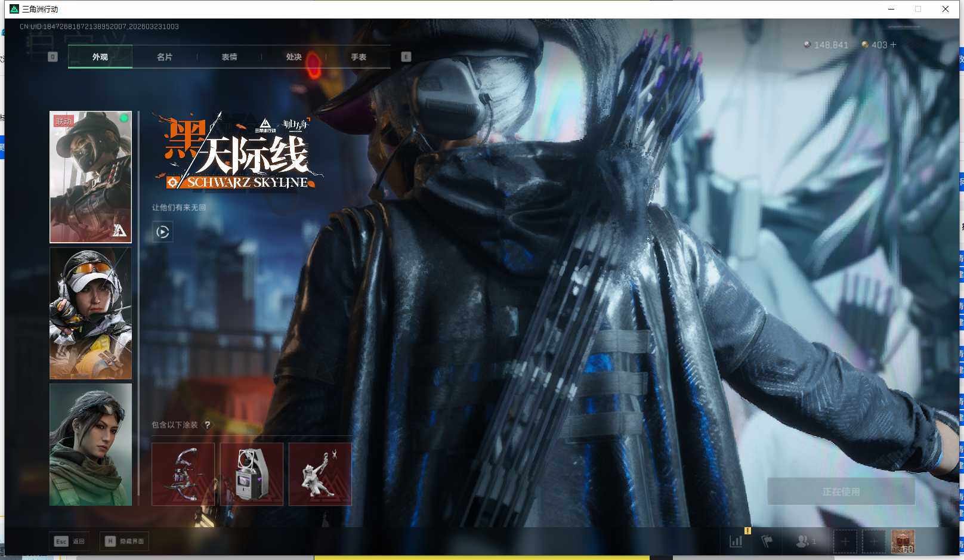Click the 正在使用 button
Image resolution: width=964 pixels, height=560 pixels.
point(841,491)
